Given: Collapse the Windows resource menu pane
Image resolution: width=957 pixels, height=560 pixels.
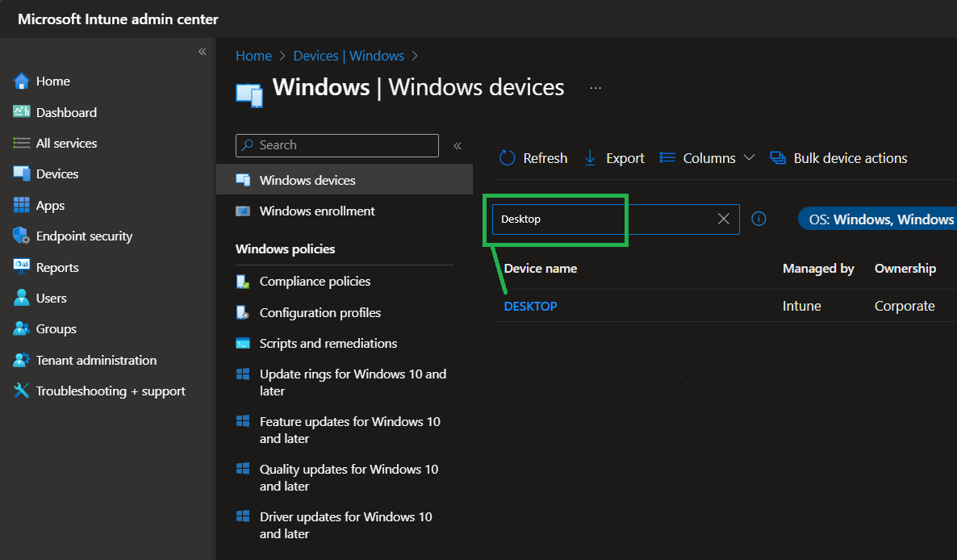Looking at the screenshot, I should coord(457,146).
